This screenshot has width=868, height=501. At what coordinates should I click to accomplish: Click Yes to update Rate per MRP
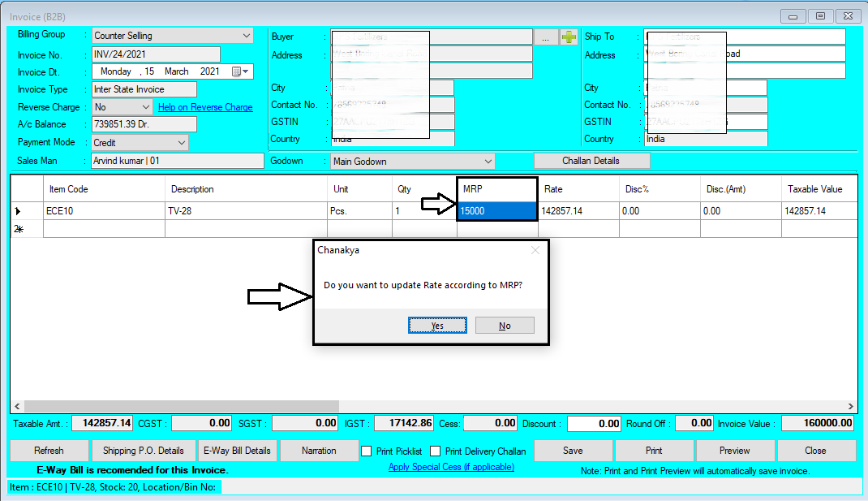point(437,325)
